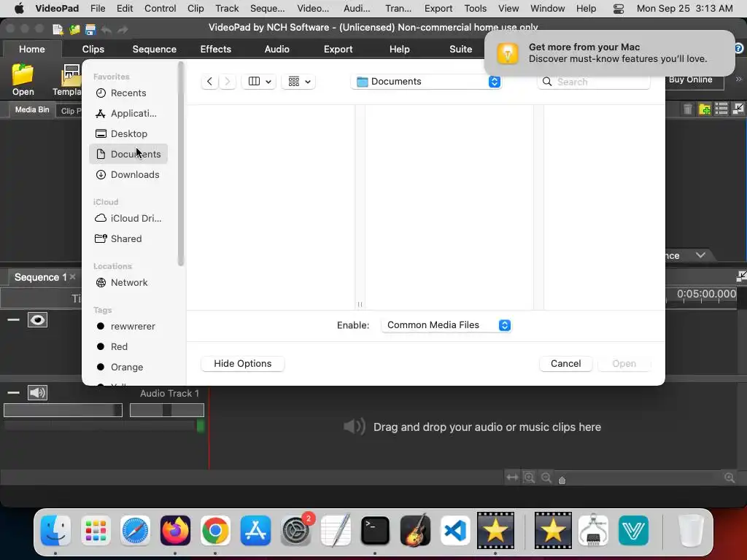The width and height of the screenshot is (747, 560).
Task: Click the timeline zoom out magnifier icon
Action: pyautogui.click(x=546, y=477)
